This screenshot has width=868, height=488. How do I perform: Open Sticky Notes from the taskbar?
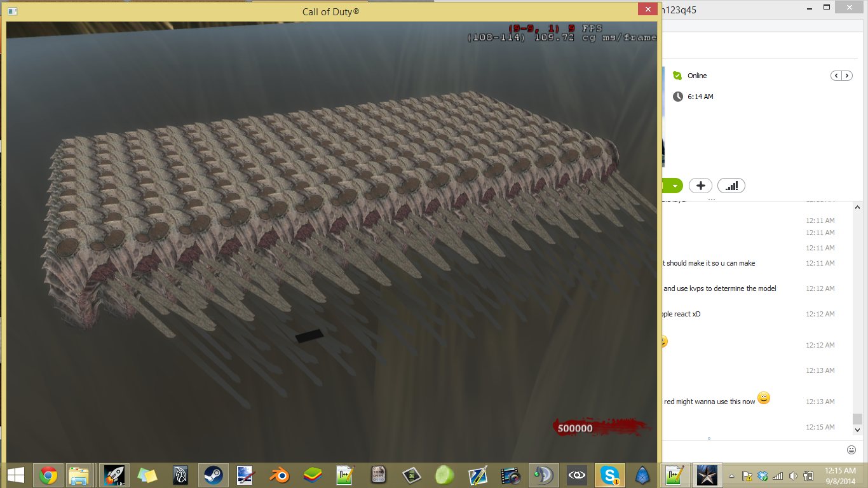click(147, 475)
